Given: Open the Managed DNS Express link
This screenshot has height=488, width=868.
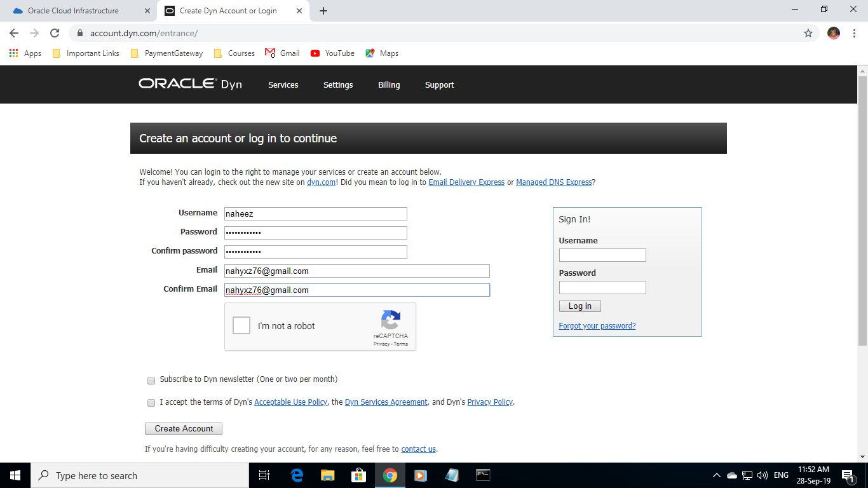Looking at the screenshot, I should [554, 182].
